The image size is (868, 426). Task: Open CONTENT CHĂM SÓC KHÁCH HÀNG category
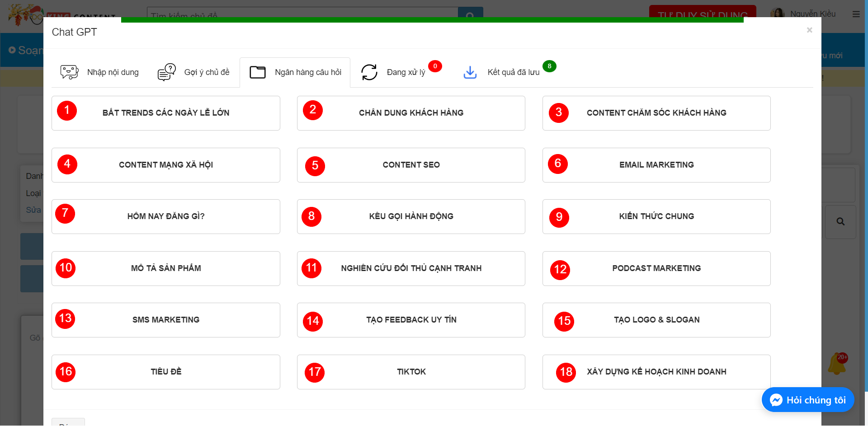tap(656, 113)
